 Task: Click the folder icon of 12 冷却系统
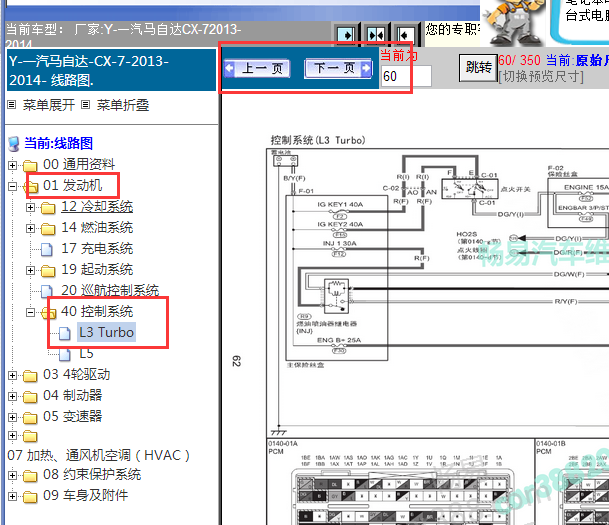click(x=48, y=208)
